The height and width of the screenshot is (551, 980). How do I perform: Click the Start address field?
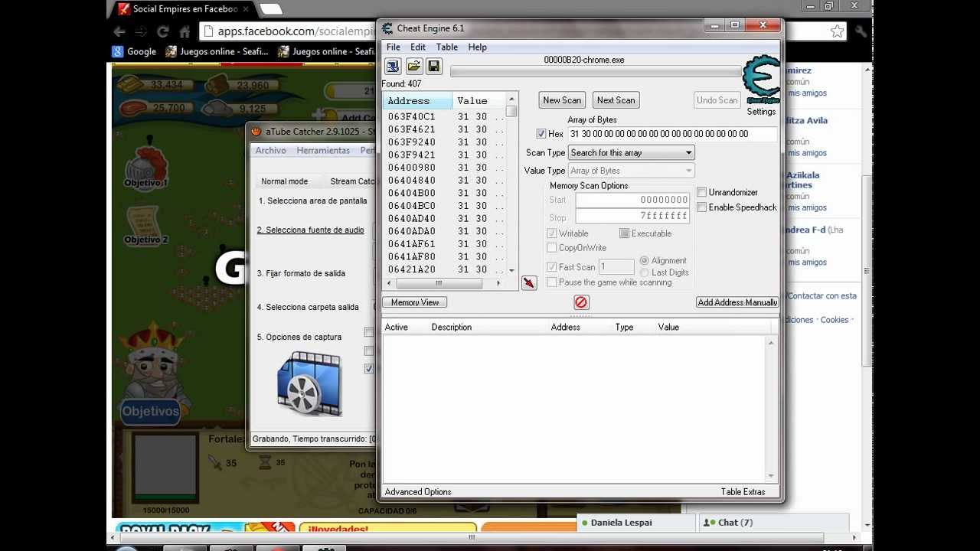(632, 201)
